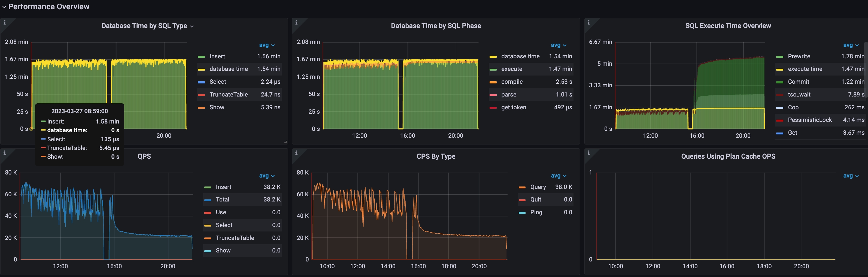Click info icon on QPS panel
Screen dimensions: 868x277
5,153
